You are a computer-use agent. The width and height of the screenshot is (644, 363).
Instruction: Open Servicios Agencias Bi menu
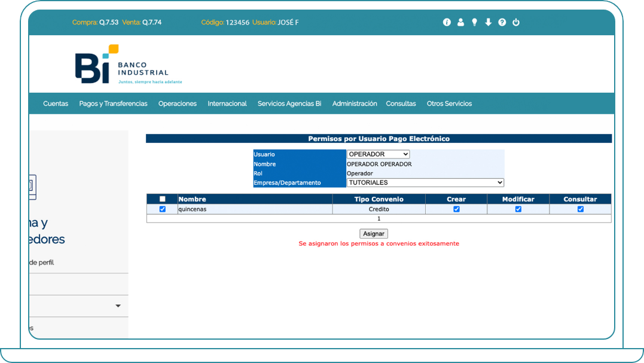click(289, 103)
